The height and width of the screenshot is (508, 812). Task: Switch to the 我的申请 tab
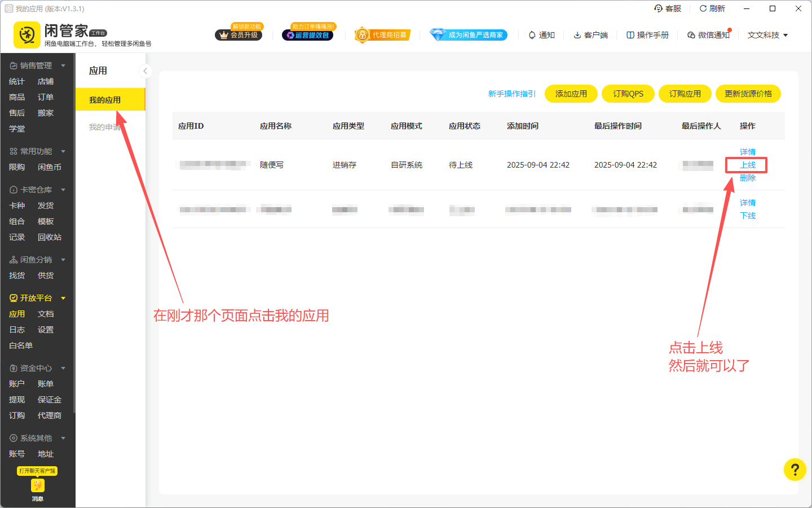pos(105,127)
